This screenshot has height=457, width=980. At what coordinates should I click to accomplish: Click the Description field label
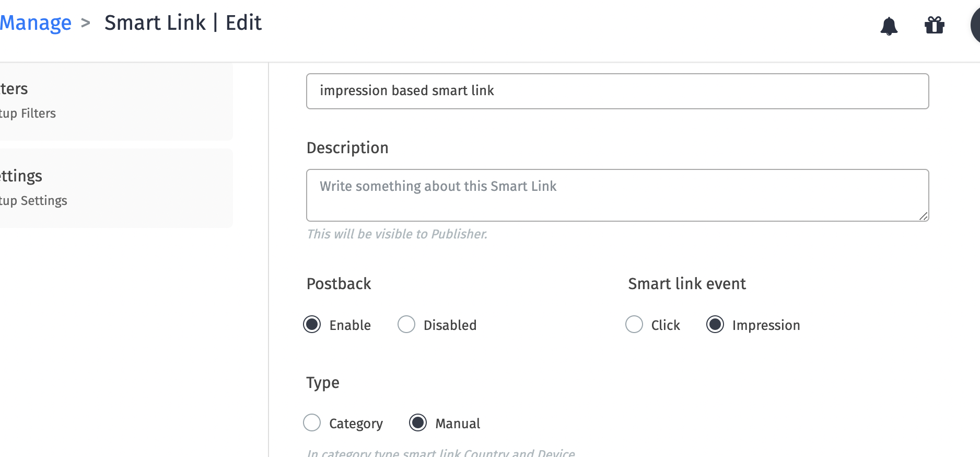point(347,147)
